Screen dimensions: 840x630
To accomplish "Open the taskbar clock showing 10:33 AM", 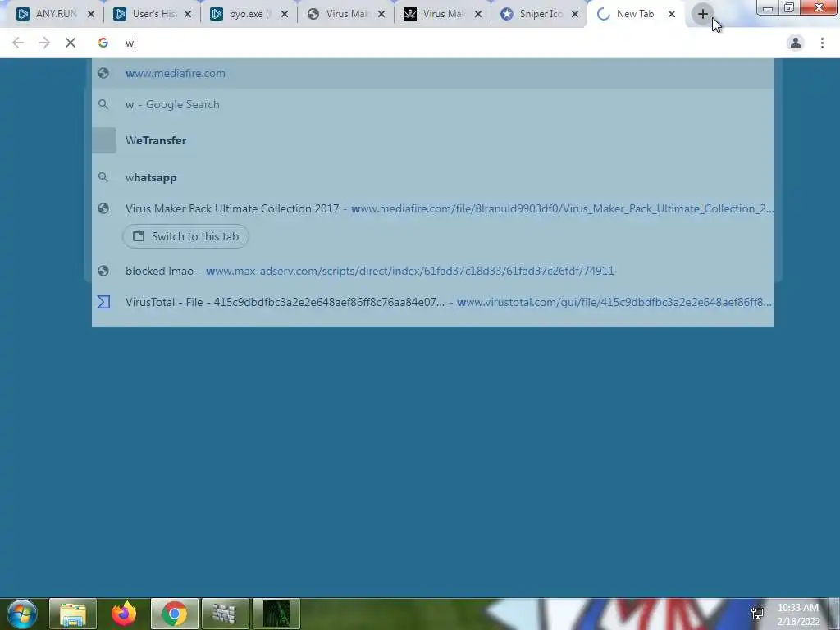I will (x=798, y=614).
